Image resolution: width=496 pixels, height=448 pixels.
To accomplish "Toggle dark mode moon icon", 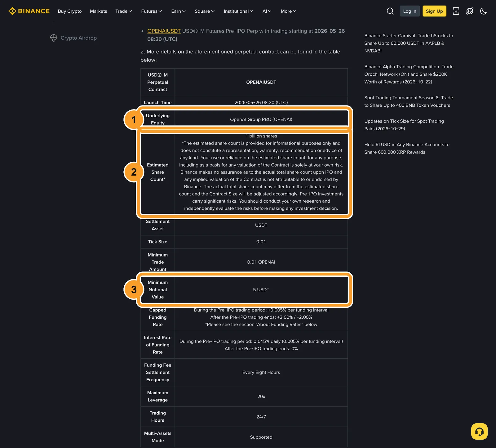I will click(x=483, y=11).
